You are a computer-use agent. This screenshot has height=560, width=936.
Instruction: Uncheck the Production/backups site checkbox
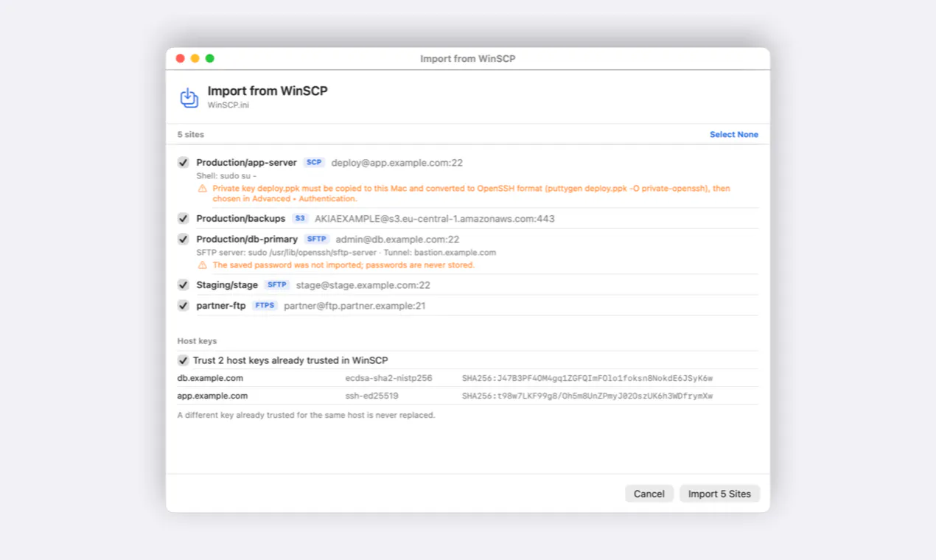coord(184,219)
